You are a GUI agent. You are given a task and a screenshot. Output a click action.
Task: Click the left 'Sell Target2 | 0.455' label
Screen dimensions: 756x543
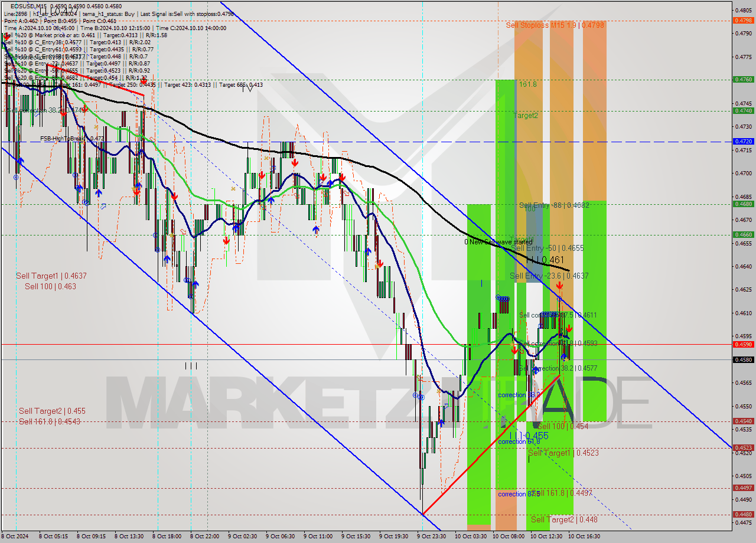(52, 411)
